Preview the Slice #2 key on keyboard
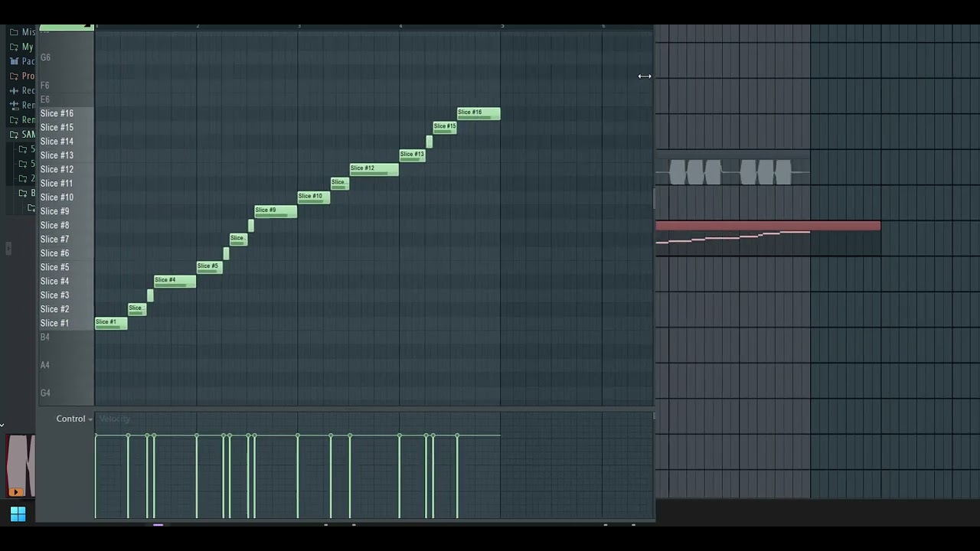 click(x=67, y=309)
